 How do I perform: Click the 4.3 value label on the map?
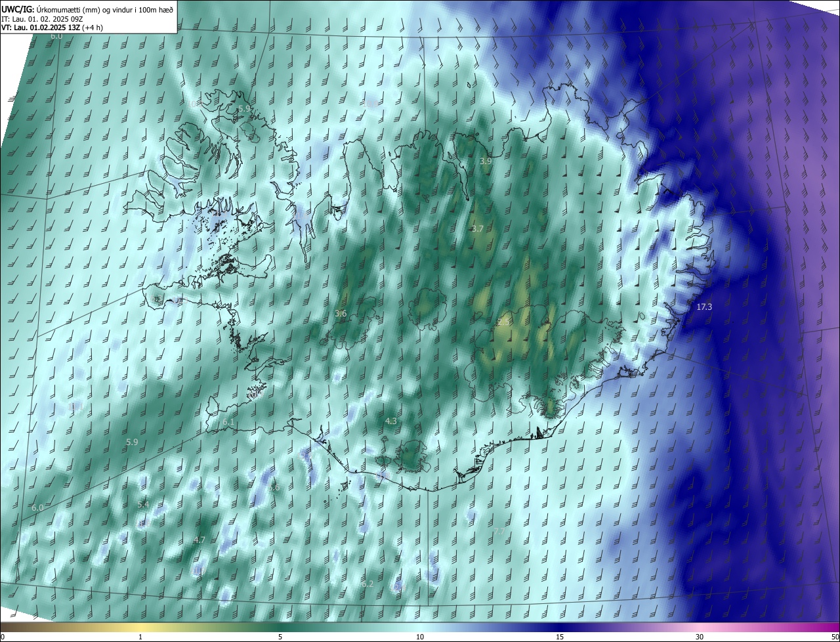[390, 421]
